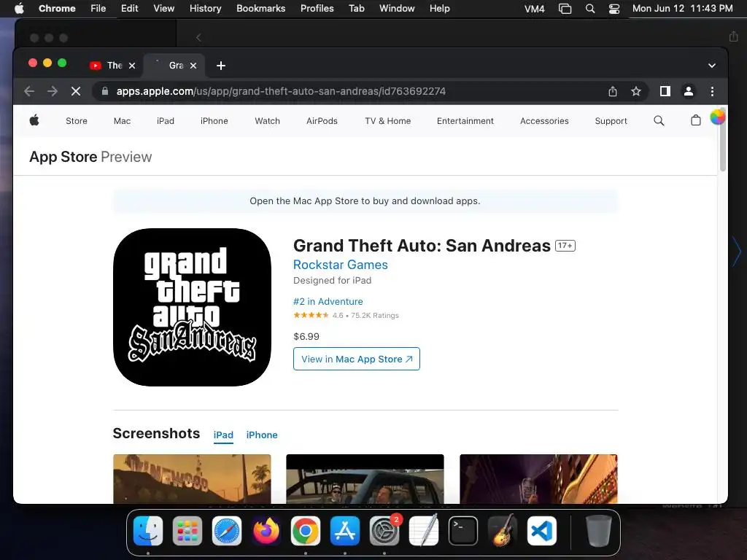Open the search magnifier in Apple navigation bar
Viewport: 747px width, 560px height.
click(x=659, y=120)
